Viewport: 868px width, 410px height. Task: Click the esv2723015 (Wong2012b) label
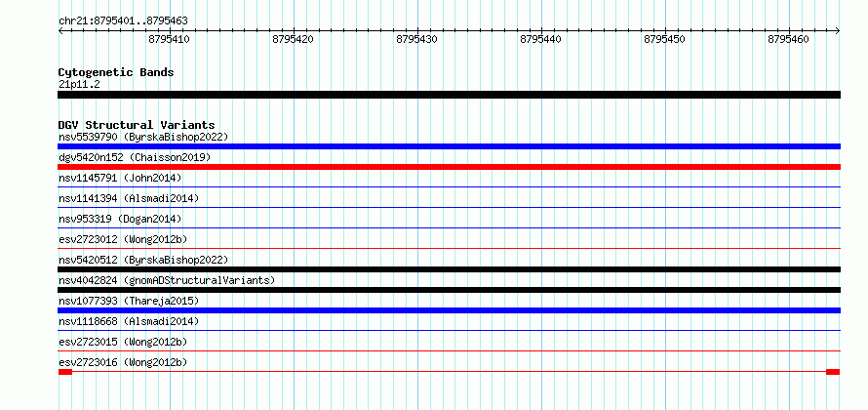click(123, 342)
